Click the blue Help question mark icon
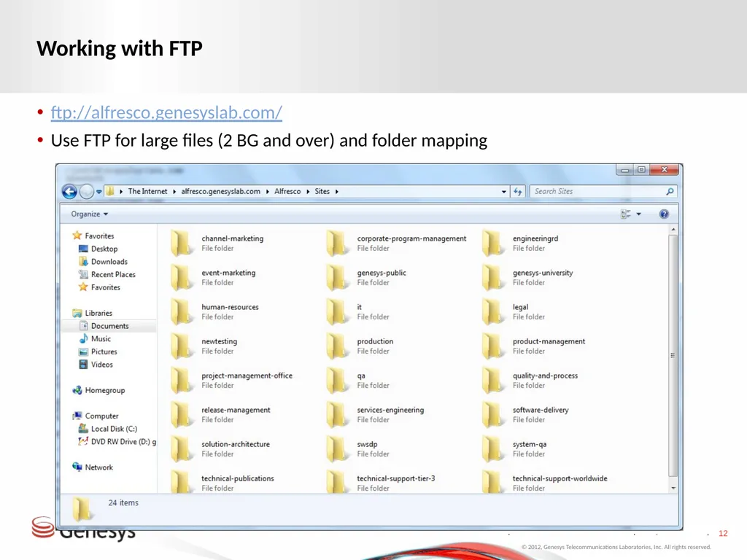This screenshot has width=747, height=560. (664, 214)
